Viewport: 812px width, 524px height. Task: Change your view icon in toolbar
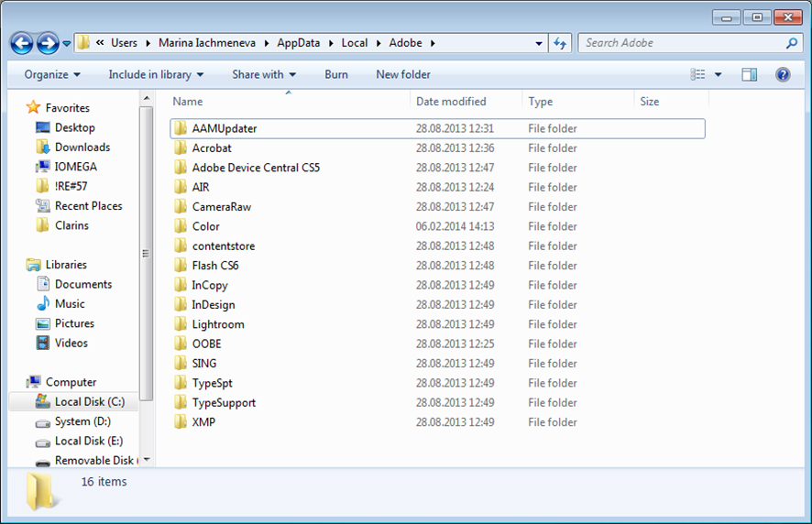(x=697, y=74)
